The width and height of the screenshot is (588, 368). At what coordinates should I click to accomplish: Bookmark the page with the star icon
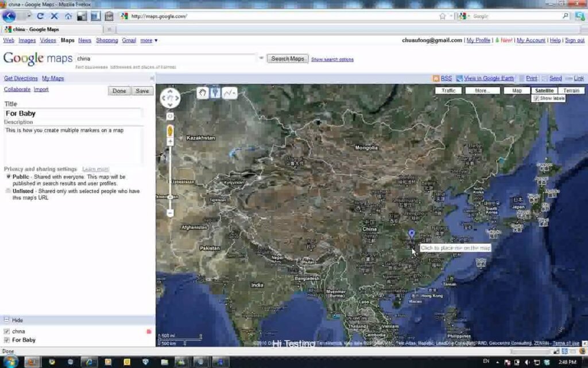443,16
